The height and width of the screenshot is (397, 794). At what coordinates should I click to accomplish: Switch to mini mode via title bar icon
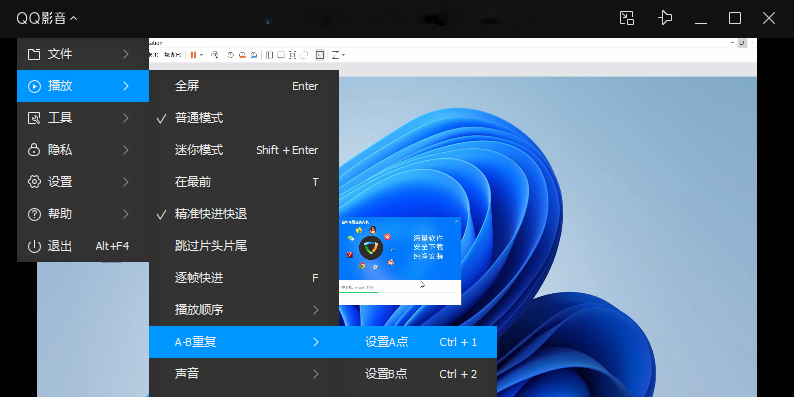[x=627, y=18]
